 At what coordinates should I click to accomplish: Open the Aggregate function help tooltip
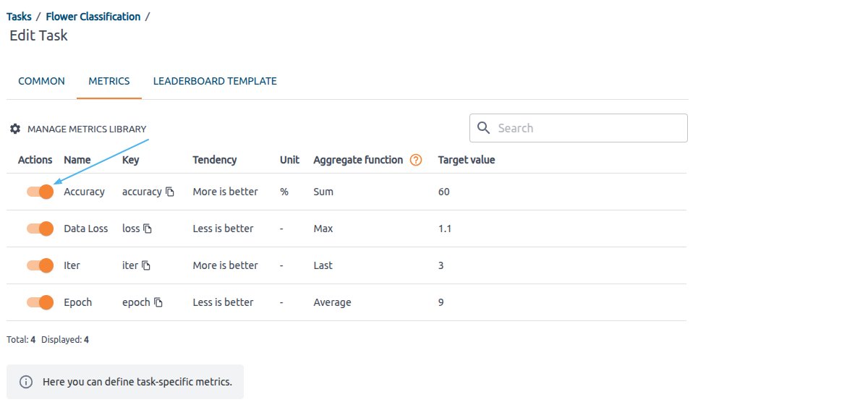pos(416,160)
